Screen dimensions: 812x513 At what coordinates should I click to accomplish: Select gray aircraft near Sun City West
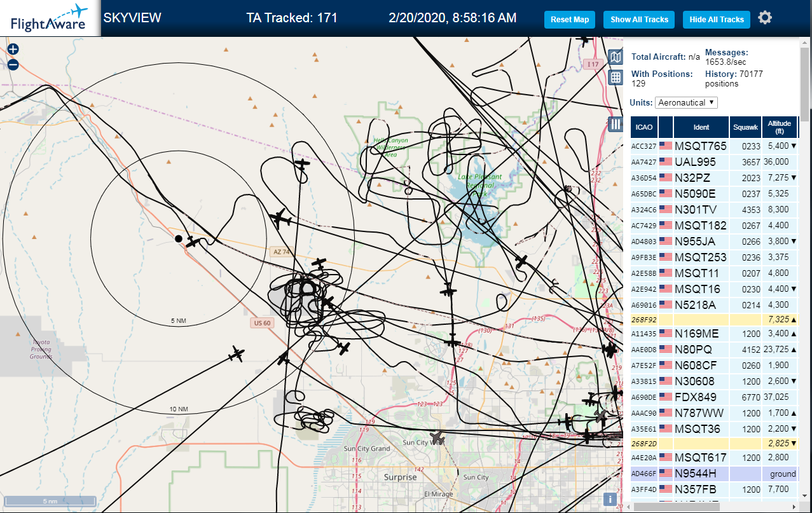pos(437,437)
